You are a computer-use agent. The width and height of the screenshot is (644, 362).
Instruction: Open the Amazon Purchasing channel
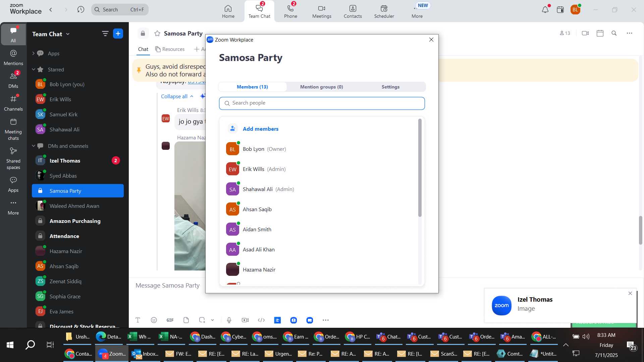[x=78, y=221]
